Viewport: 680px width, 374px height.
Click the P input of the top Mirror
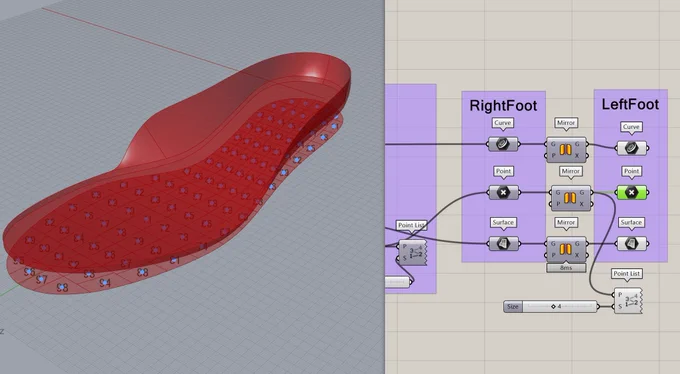[x=553, y=155]
